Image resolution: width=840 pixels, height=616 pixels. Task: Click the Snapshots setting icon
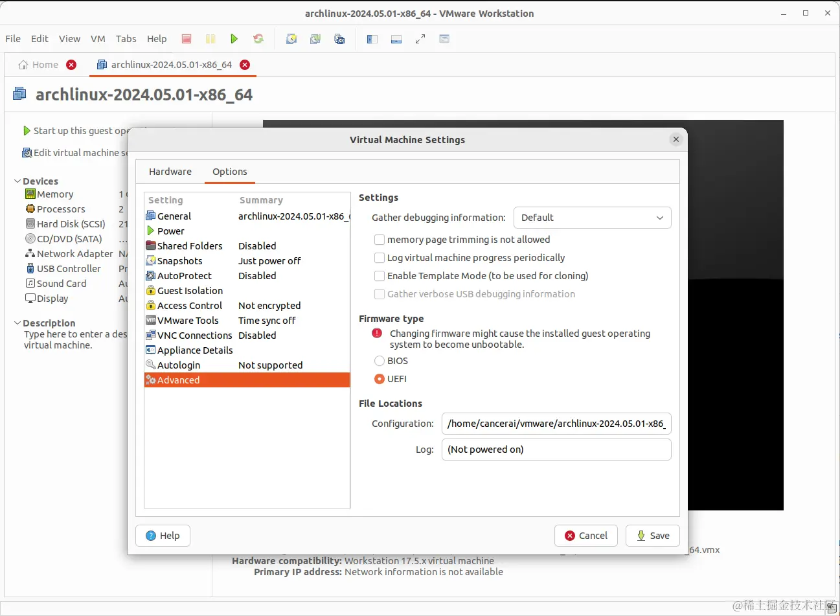coord(151,261)
